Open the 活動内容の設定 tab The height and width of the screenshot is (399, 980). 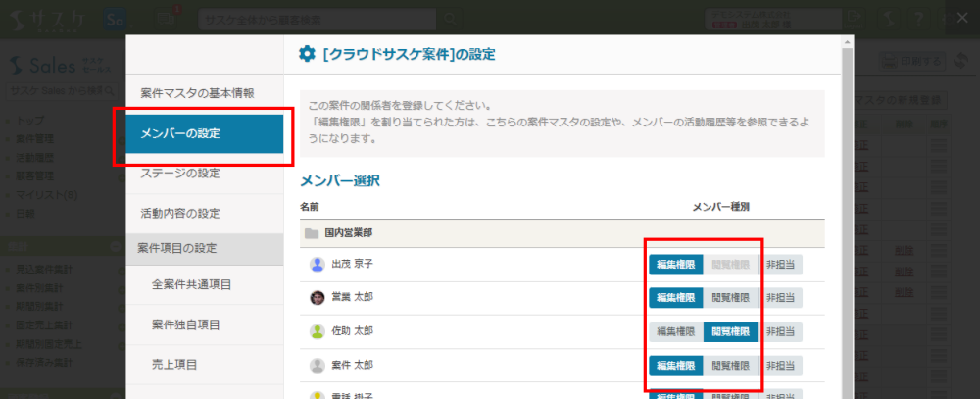(205, 214)
